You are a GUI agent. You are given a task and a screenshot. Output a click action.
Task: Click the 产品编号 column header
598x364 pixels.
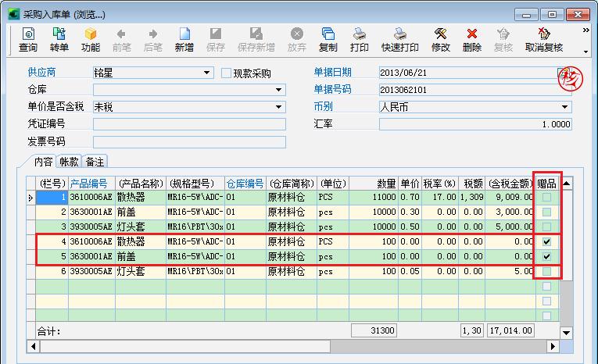(x=91, y=184)
